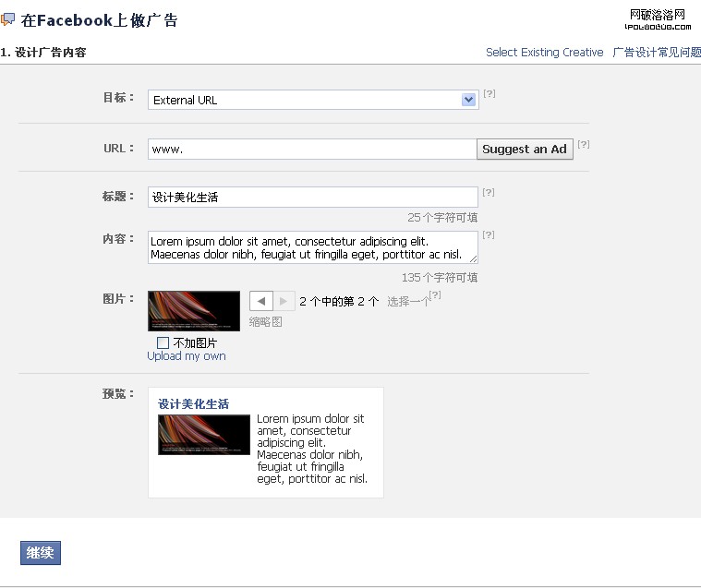Click the help [?] icon beside Suggest an Ad

[x=583, y=144]
